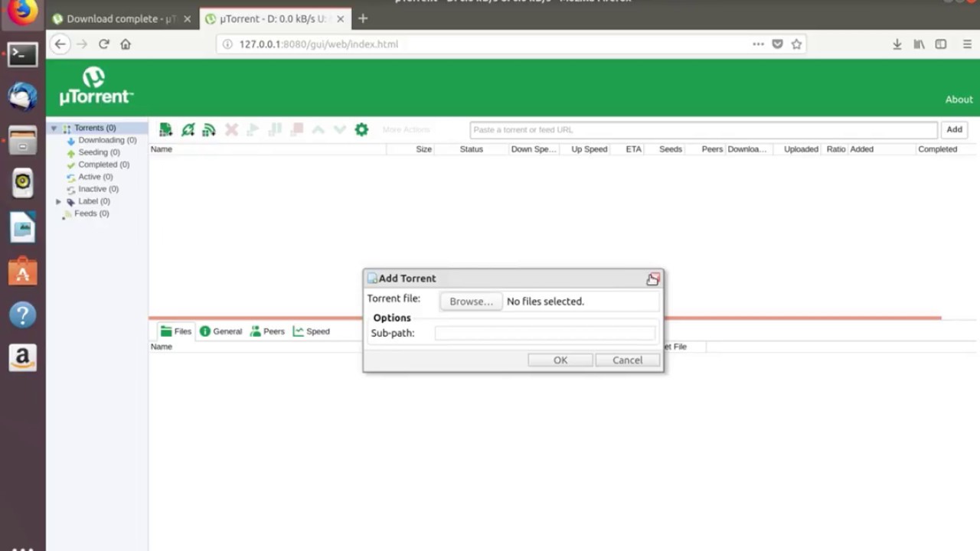Open Firefox hamburger menu
Viewport: 980px width, 551px height.
point(967,44)
